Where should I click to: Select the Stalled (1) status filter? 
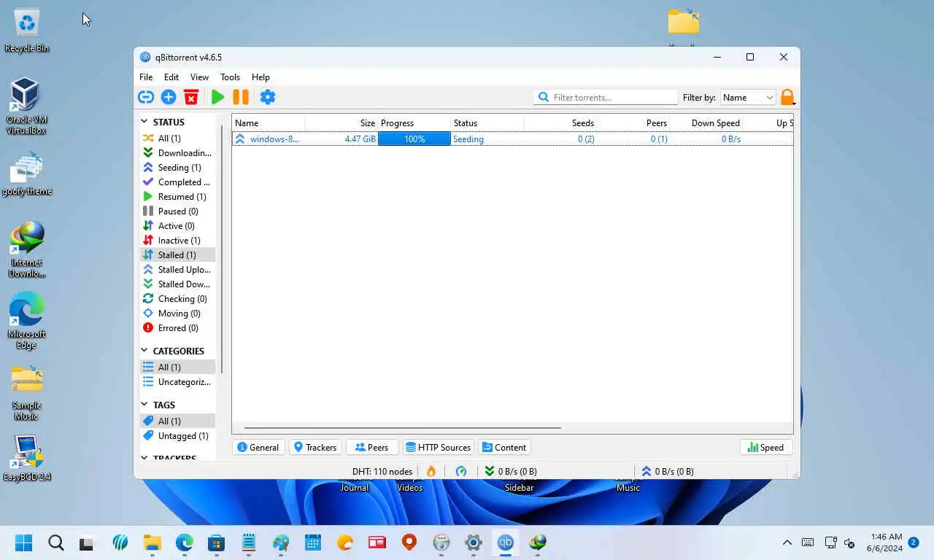click(177, 254)
